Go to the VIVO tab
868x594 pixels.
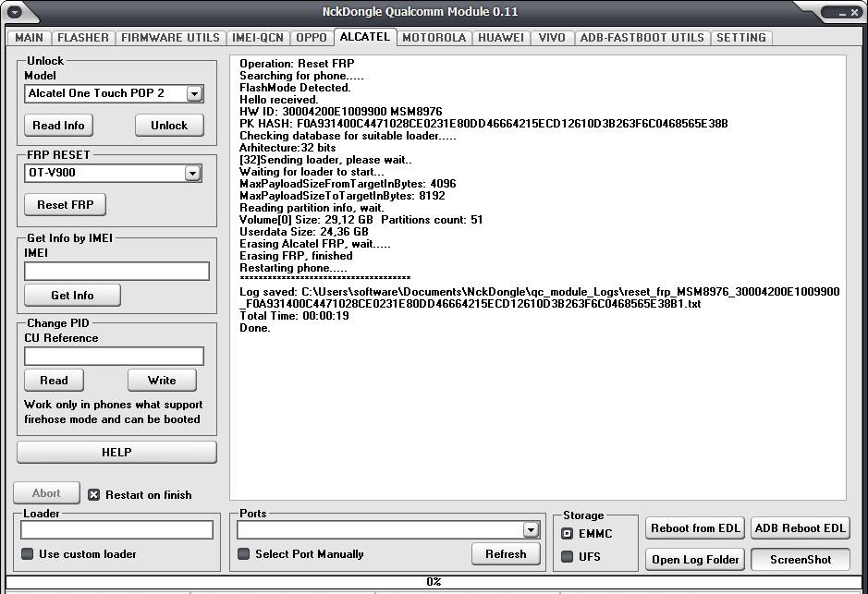click(552, 38)
